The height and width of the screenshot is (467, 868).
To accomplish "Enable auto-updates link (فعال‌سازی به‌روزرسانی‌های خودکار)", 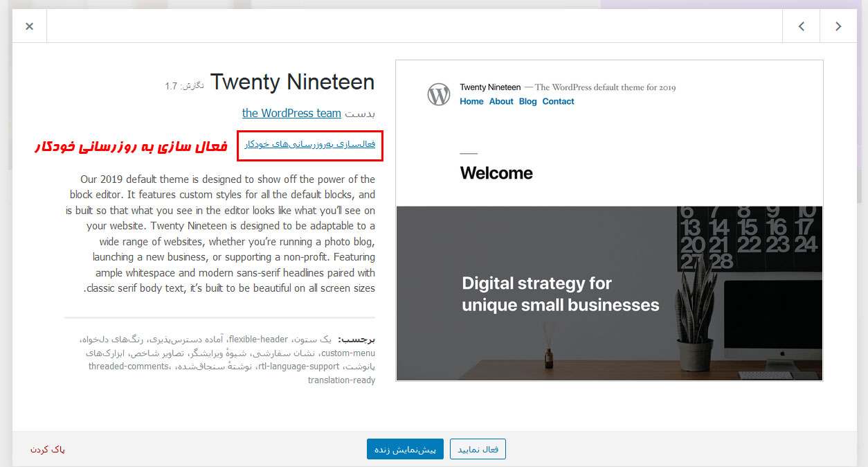I will [309, 144].
